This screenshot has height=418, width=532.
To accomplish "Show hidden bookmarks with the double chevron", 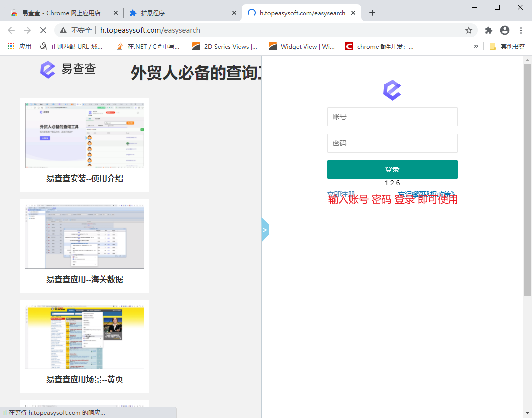I will (x=476, y=47).
